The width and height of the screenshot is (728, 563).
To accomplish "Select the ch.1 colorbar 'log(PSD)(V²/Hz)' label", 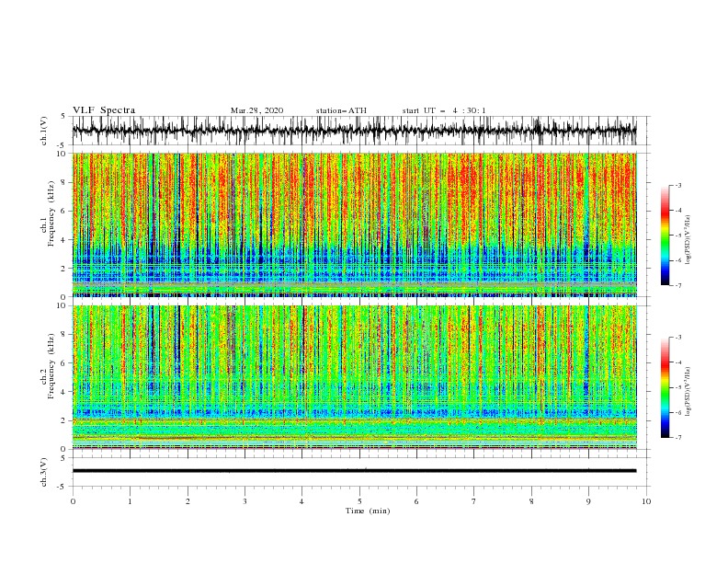I will 688,240.
